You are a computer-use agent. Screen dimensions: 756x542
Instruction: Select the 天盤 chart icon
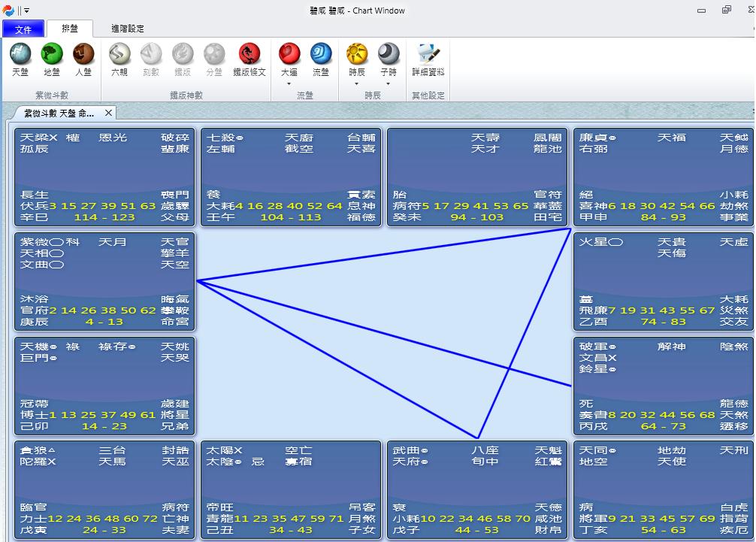tap(20, 59)
